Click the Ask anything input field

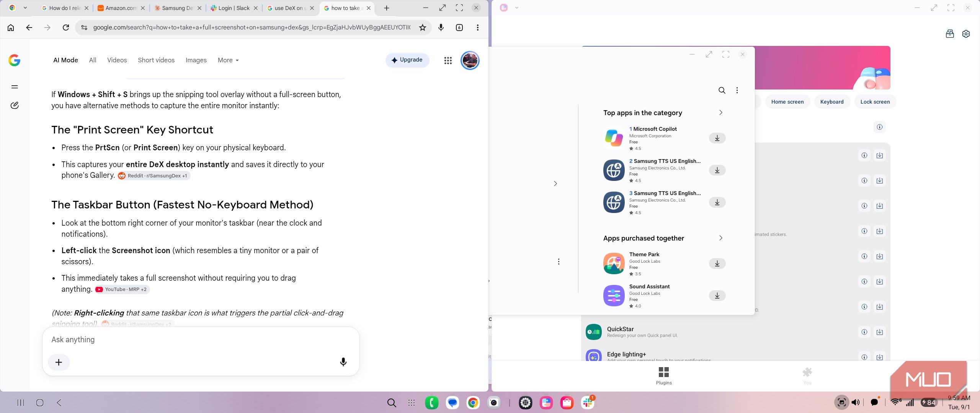click(x=201, y=340)
